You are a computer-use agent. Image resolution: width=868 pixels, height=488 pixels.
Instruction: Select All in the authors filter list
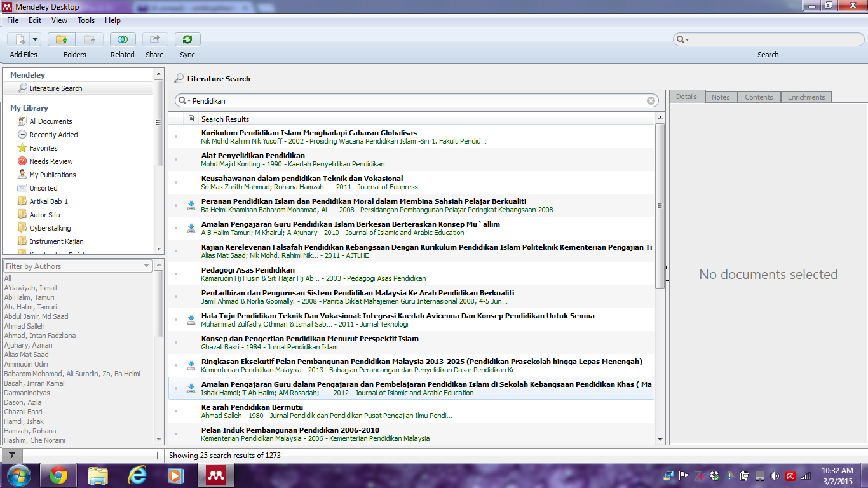(x=8, y=278)
